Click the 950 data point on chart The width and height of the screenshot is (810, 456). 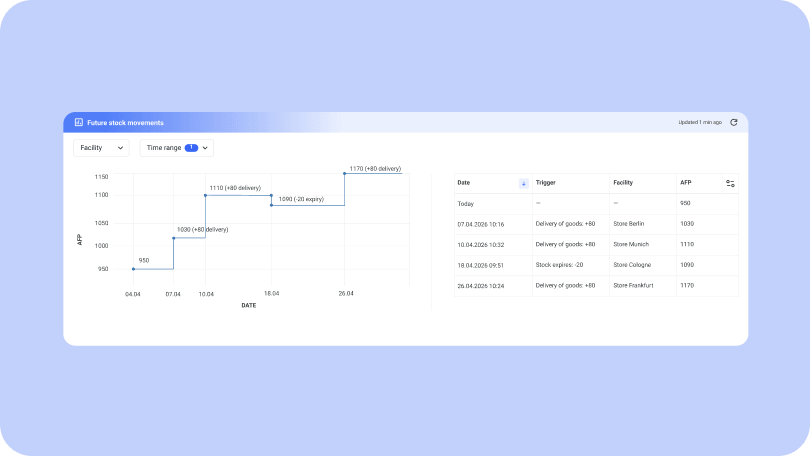pos(133,269)
